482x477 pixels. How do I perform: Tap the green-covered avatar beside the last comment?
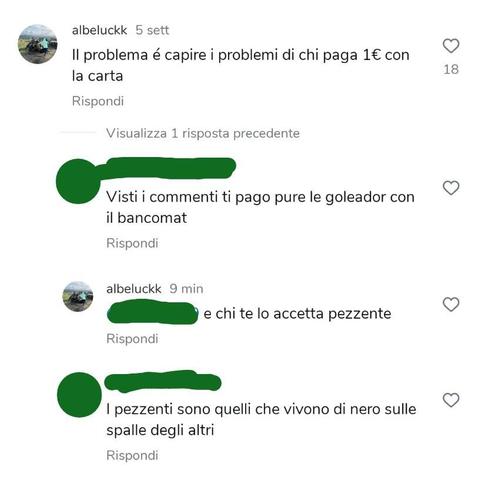coord(79,395)
